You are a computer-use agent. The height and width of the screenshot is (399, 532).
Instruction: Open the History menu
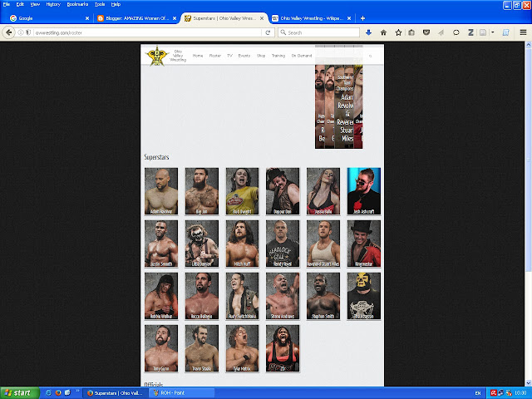[x=53, y=4]
